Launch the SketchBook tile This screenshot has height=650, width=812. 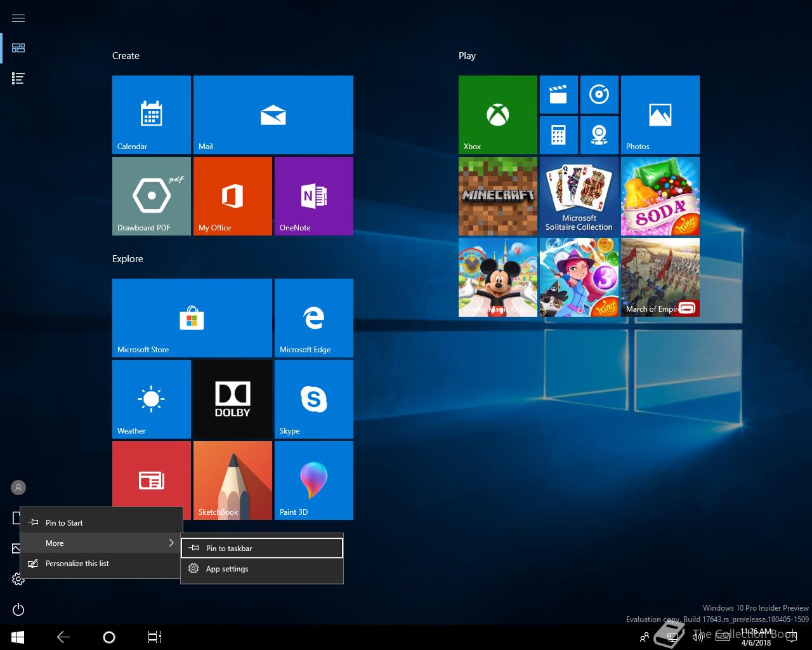233,481
